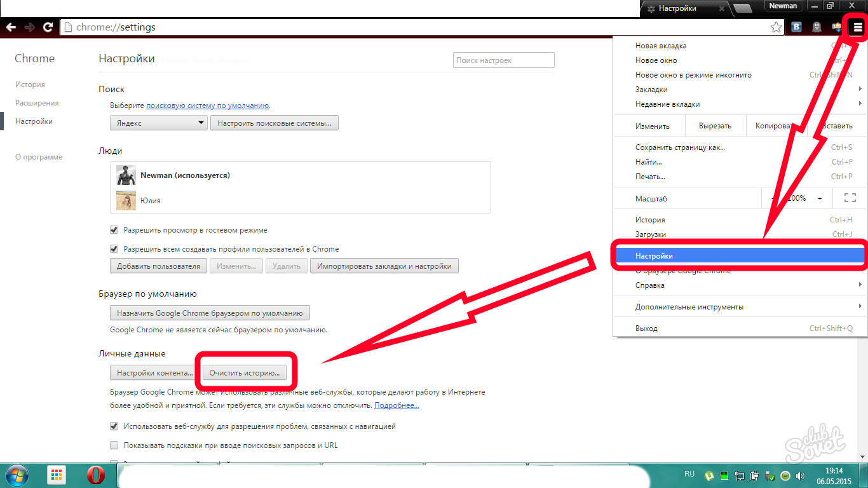Image resolution: width=868 pixels, height=488 pixels.
Task: Expand the Закладки submenu
Action: [740, 90]
